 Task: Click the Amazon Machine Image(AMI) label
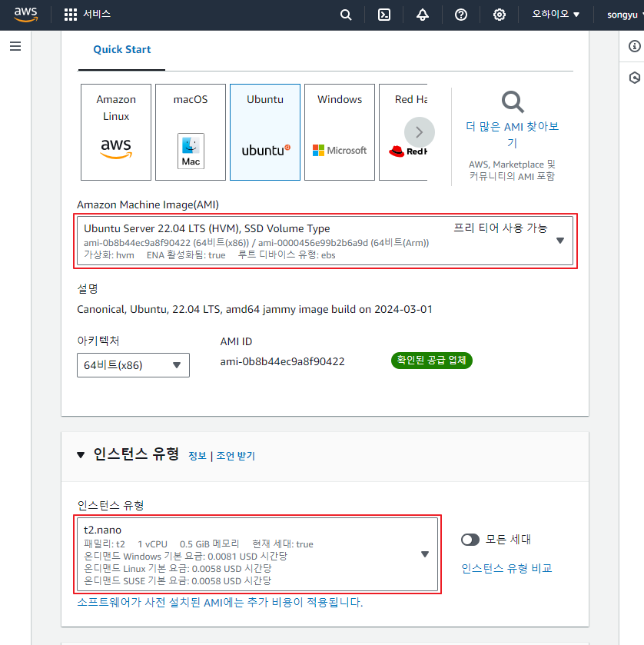(x=148, y=204)
